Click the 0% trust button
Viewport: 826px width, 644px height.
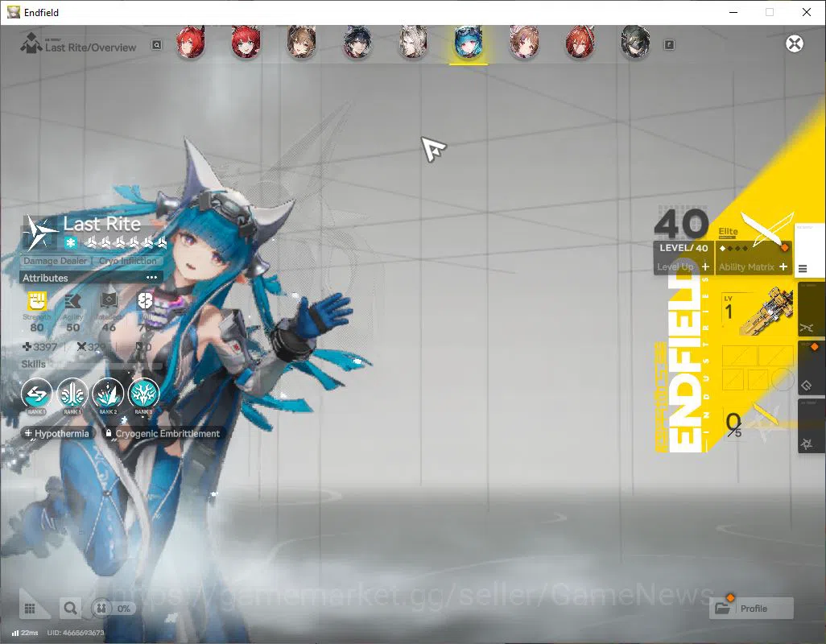pyautogui.click(x=113, y=609)
